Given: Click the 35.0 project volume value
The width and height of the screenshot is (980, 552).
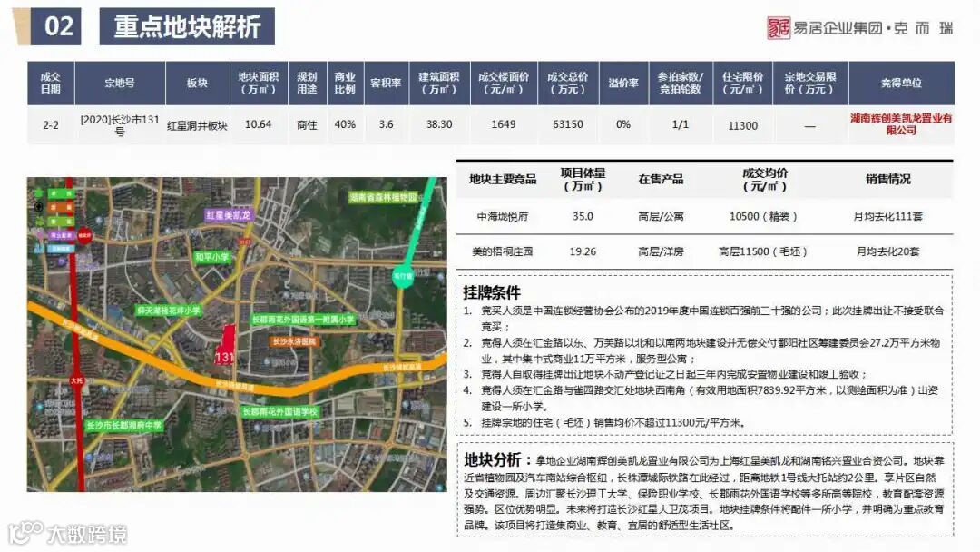Looking at the screenshot, I should point(583,216).
